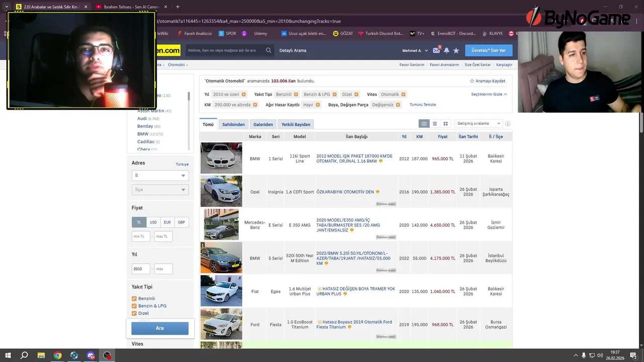Open the messages envelope icon
This screenshot has height=362, width=644.
[x=436, y=50]
